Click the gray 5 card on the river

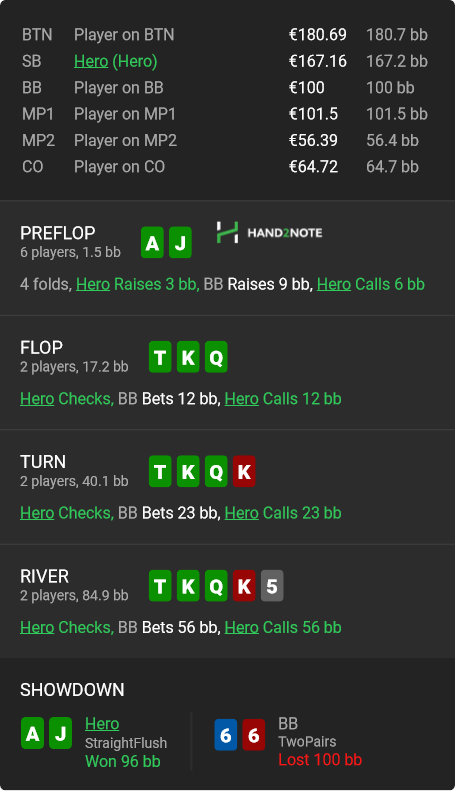click(272, 586)
